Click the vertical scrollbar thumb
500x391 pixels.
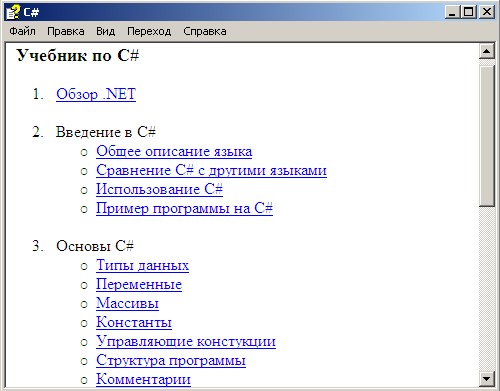click(x=487, y=136)
